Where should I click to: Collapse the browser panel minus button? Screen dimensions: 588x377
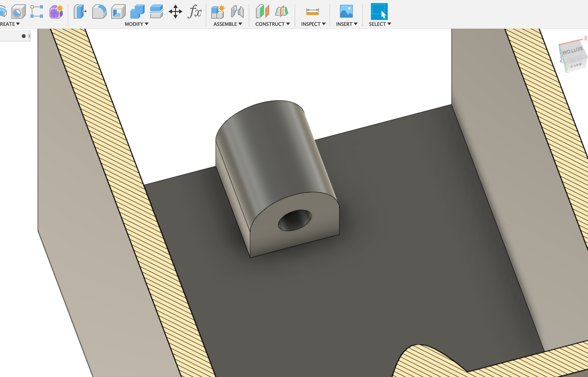tap(23, 36)
